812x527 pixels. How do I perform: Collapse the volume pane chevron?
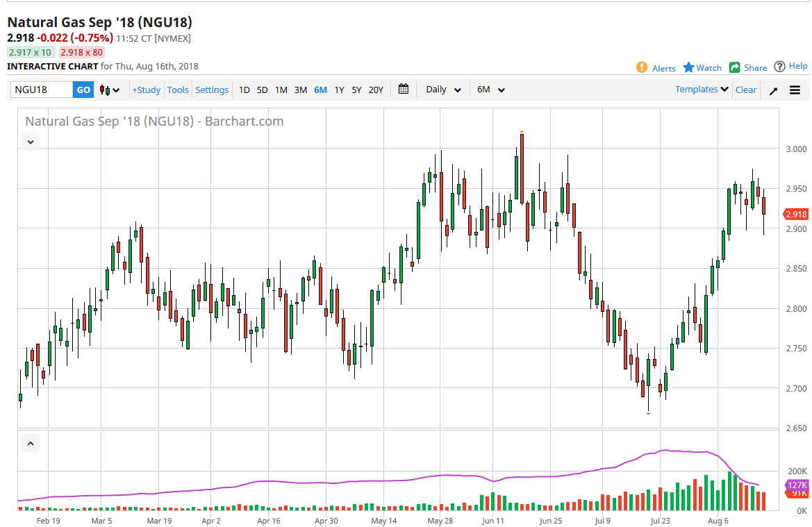point(31,444)
